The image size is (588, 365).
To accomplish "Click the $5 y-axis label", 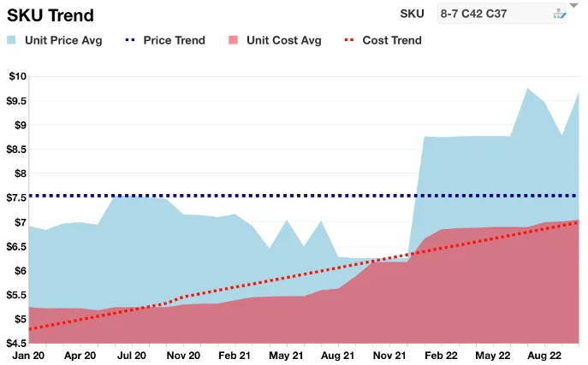I will tap(21, 319).
